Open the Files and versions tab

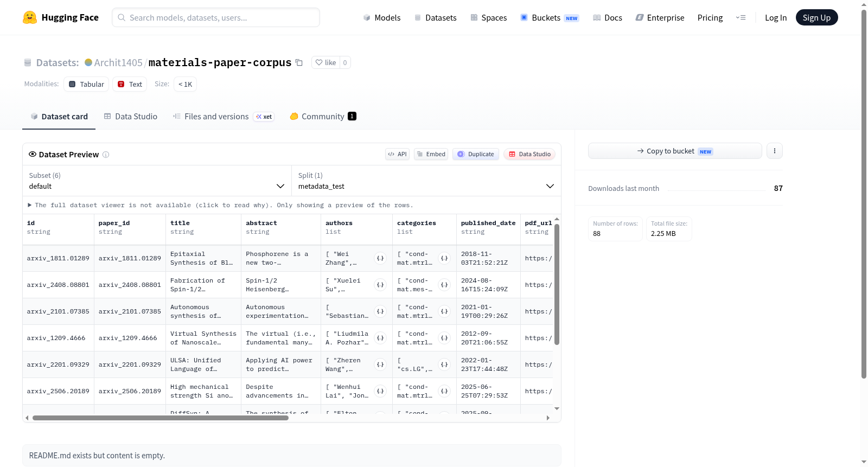click(224, 116)
